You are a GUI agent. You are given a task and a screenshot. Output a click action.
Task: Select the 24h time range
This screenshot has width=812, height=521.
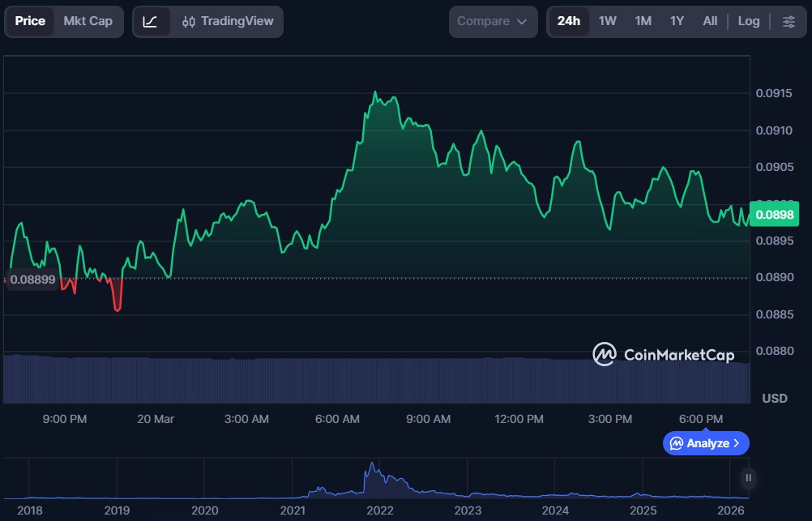(x=569, y=21)
